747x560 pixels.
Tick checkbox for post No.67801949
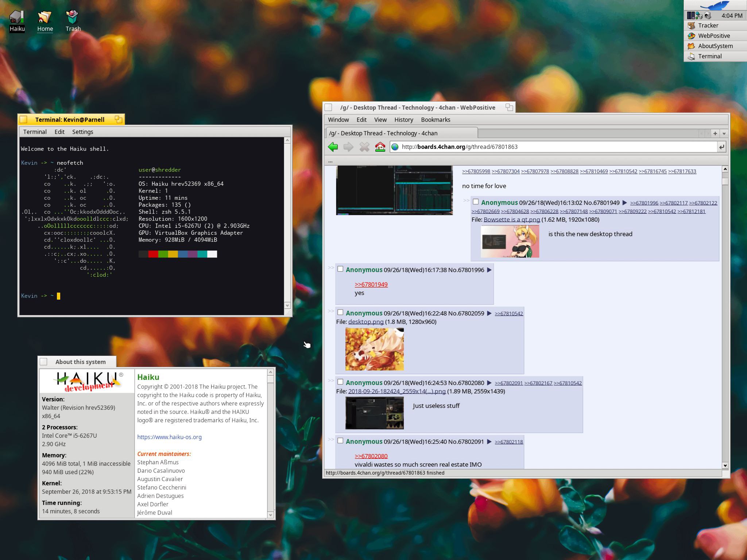click(x=476, y=202)
